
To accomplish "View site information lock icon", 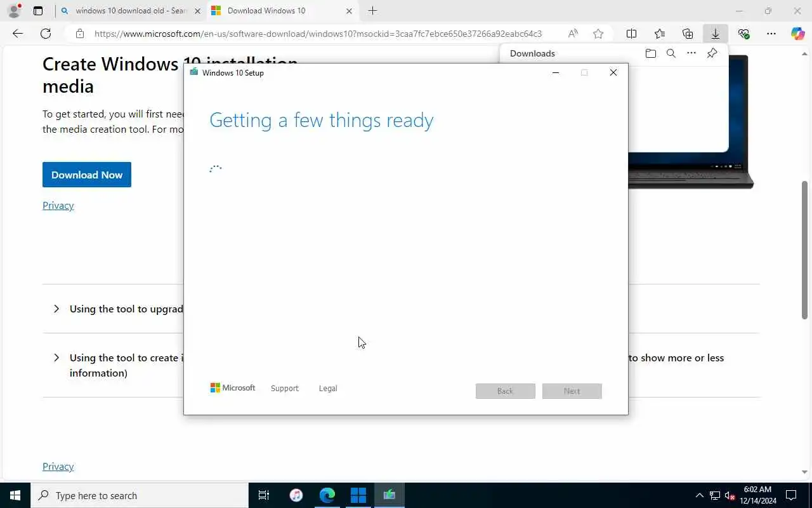I will click(79, 34).
